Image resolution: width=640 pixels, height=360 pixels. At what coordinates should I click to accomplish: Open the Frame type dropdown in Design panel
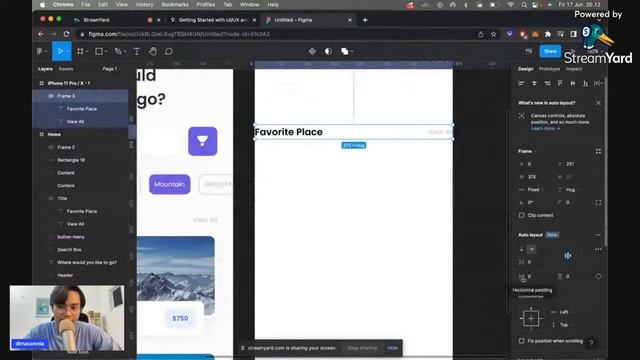point(527,151)
